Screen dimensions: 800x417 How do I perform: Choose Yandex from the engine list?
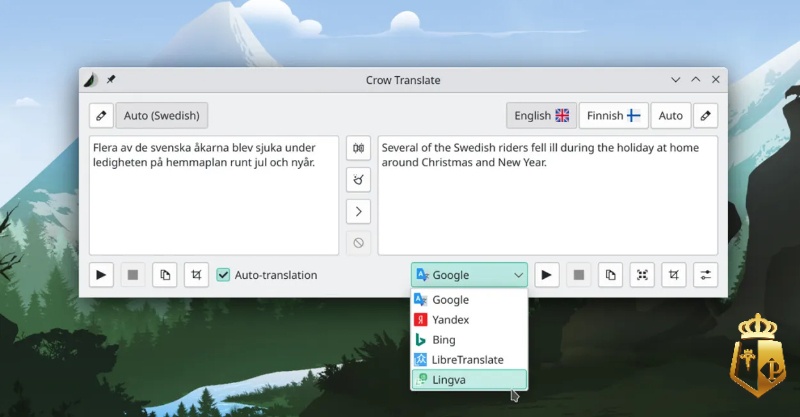469,320
